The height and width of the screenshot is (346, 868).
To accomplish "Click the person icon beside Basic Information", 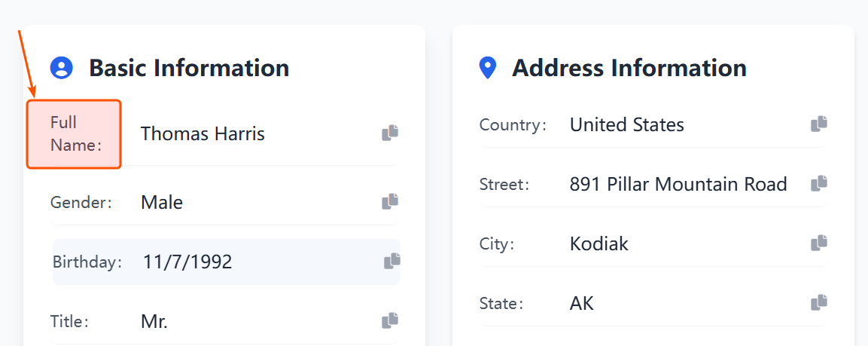I will pyautogui.click(x=61, y=68).
